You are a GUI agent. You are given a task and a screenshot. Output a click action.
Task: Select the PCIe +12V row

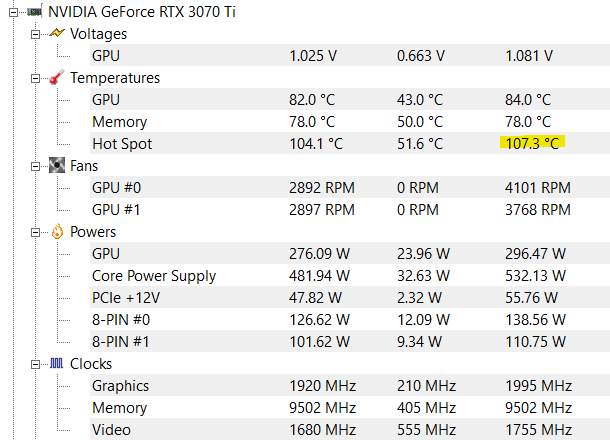[350, 298]
